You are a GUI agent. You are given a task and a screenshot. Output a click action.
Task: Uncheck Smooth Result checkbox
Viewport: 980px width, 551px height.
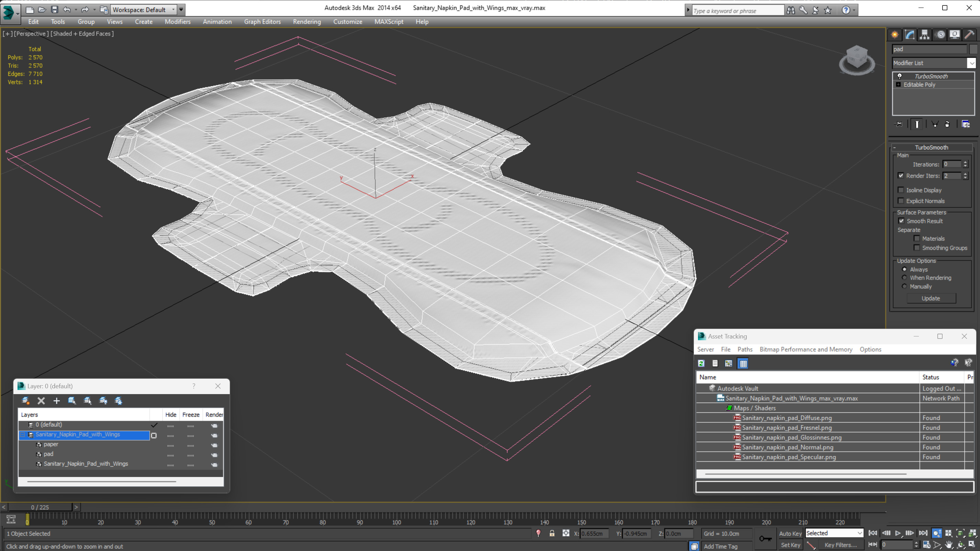tap(901, 221)
